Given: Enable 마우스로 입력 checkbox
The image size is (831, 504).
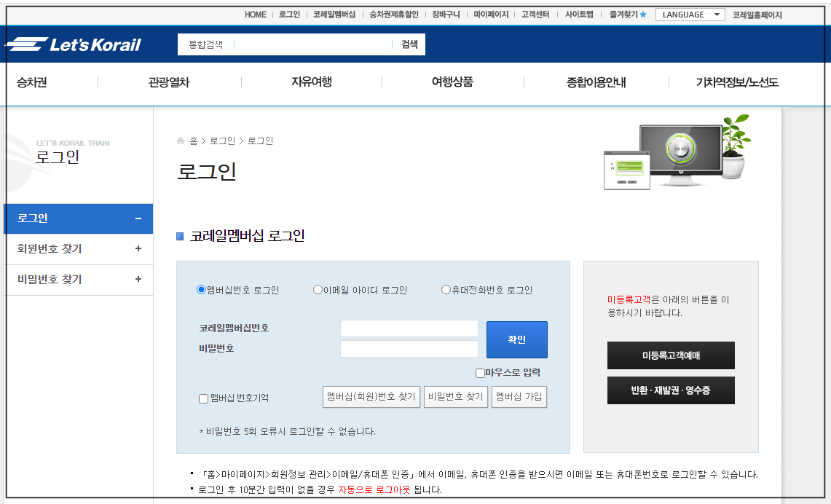Looking at the screenshot, I should click(x=480, y=373).
